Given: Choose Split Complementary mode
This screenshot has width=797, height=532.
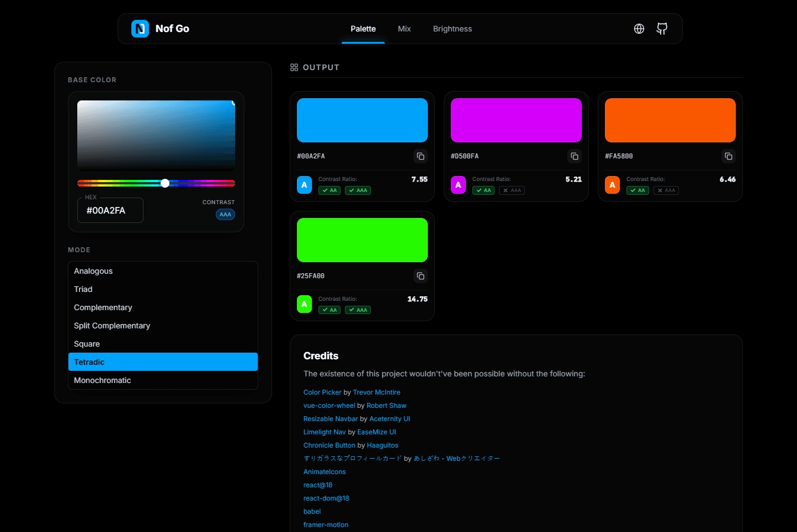Looking at the screenshot, I should point(112,326).
